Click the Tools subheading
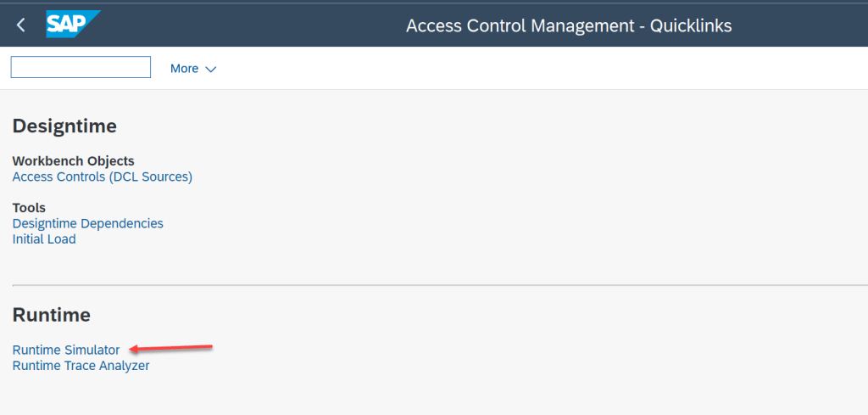This screenshot has height=415, width=868. pyautogui.click(x=29, y=207)
